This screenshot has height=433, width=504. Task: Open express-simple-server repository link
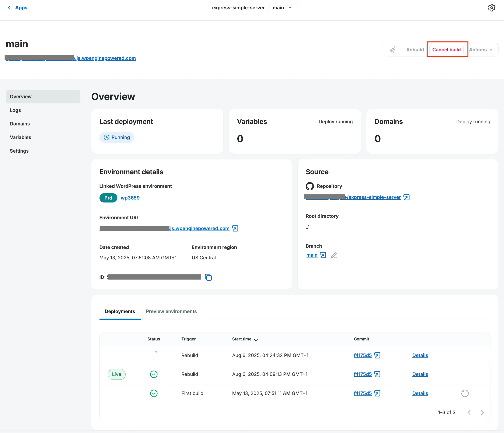353,197
